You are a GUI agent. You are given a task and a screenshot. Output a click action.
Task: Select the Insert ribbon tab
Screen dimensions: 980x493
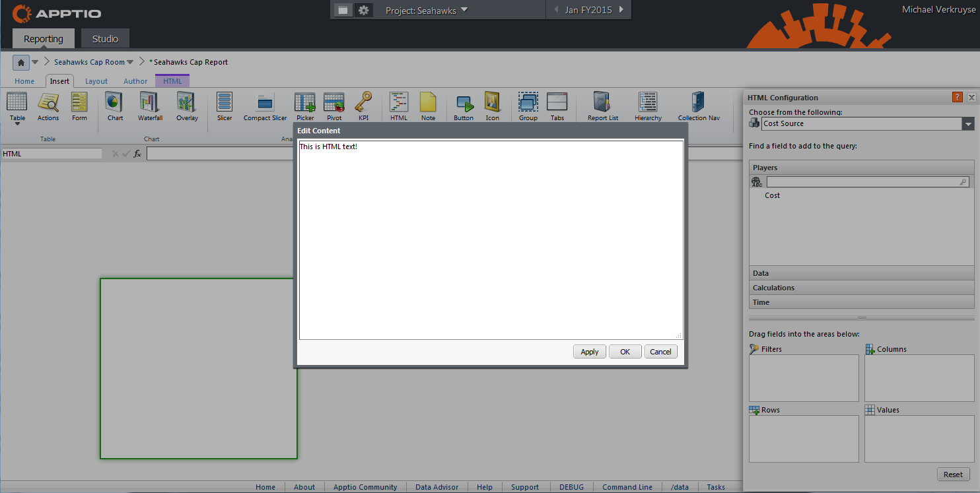coord(59,81)
